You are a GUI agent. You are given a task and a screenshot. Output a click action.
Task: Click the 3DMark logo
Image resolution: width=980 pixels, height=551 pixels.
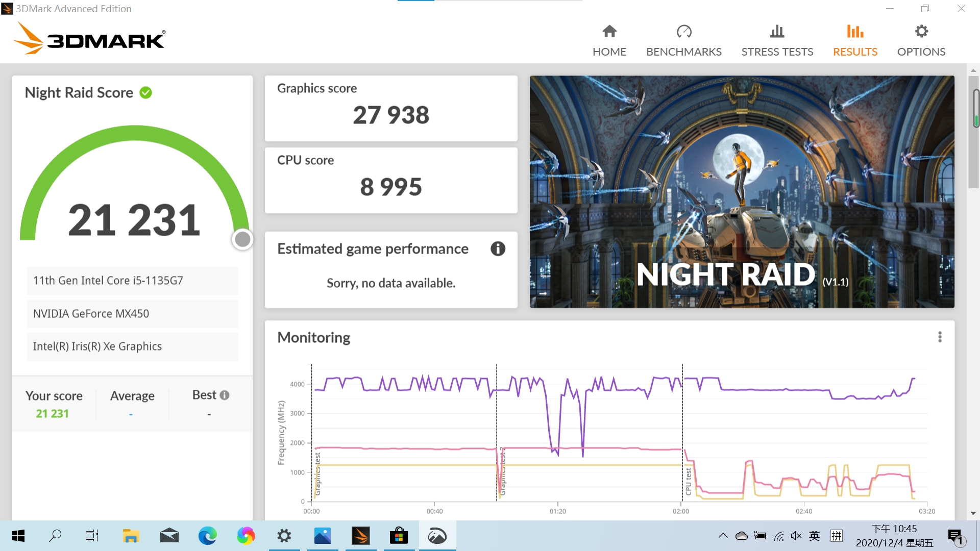pos(89,38)
